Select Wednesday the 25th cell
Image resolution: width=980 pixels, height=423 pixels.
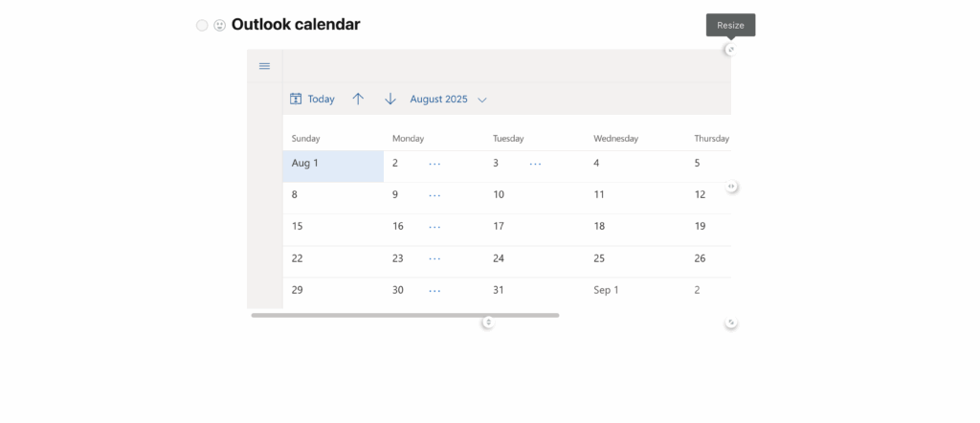(x=635, y=260)
